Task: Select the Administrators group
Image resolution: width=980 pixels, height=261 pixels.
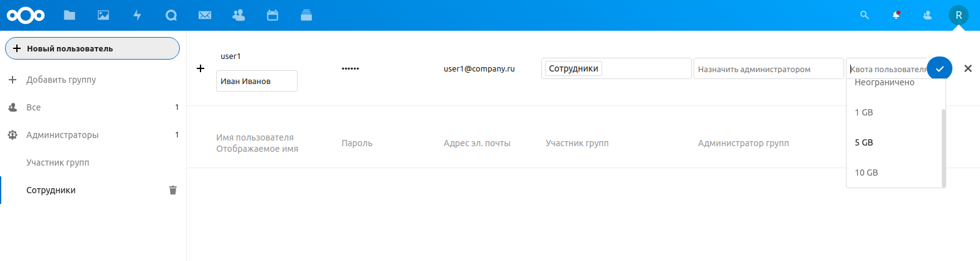Action: (92, 135)
